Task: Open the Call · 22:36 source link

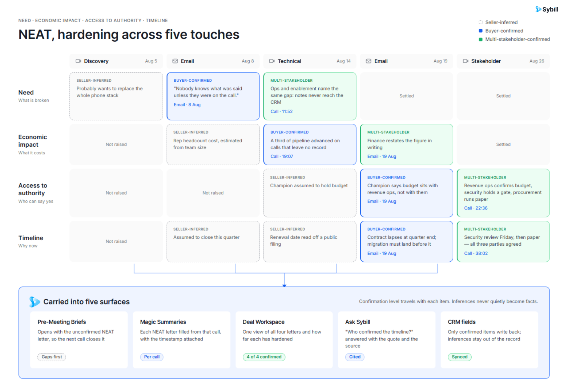Action: 476,208
